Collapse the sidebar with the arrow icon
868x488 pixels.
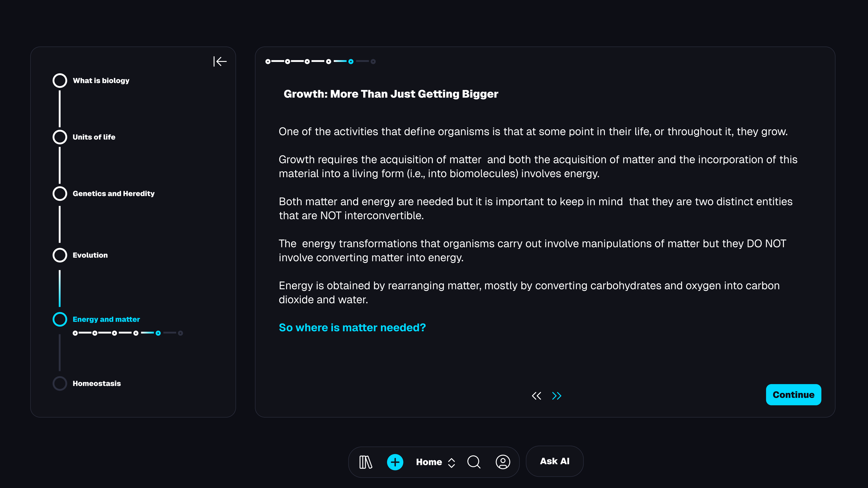(220, 61)
